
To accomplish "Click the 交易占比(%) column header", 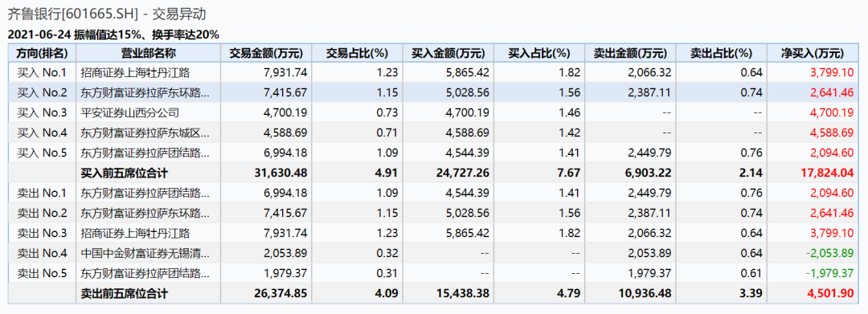I will pyautogui.click(x=357, y=53).
